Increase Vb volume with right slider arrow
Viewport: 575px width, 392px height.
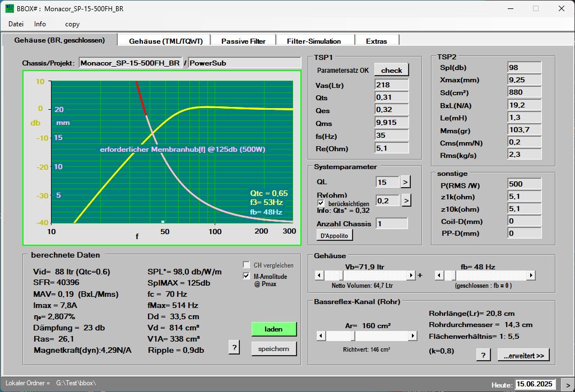(411, 276)
